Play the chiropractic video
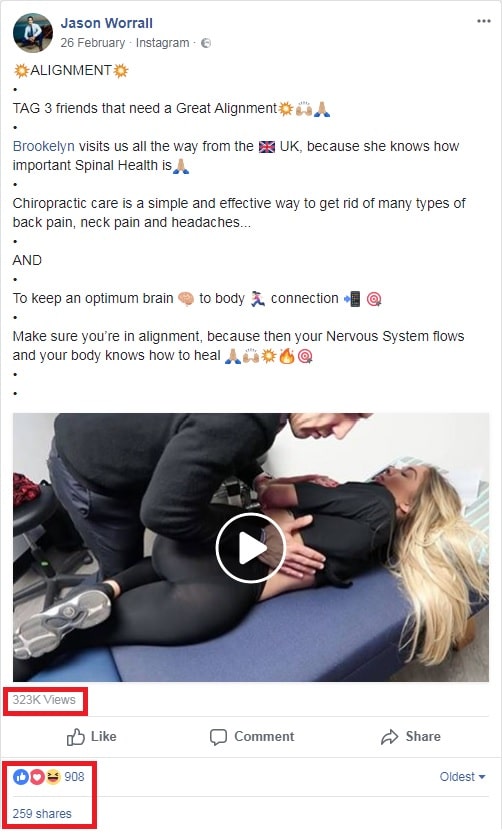This screenshot has height=834, width=502. pos(250,548)
